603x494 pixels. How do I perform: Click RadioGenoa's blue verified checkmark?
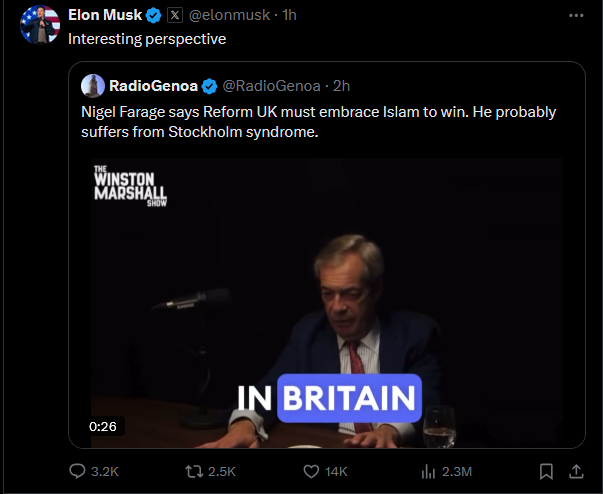click(211, 86)
